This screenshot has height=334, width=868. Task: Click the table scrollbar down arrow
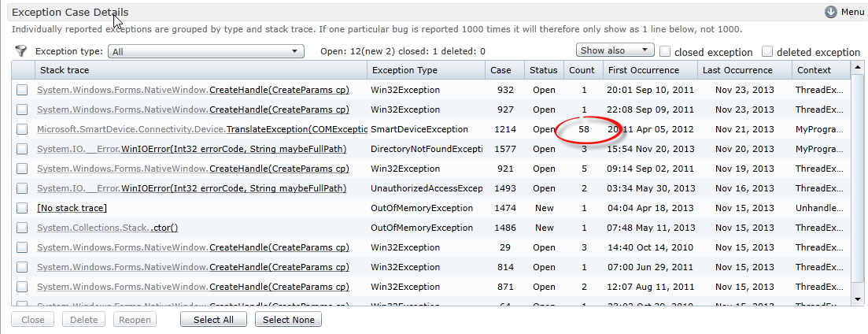tap(858, 299)
